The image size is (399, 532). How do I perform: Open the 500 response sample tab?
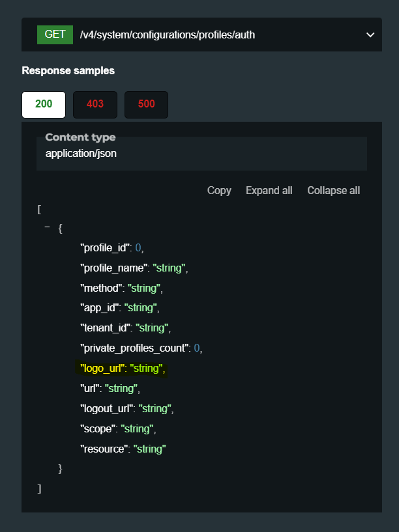pyautogui.click(x=146, y=104)
